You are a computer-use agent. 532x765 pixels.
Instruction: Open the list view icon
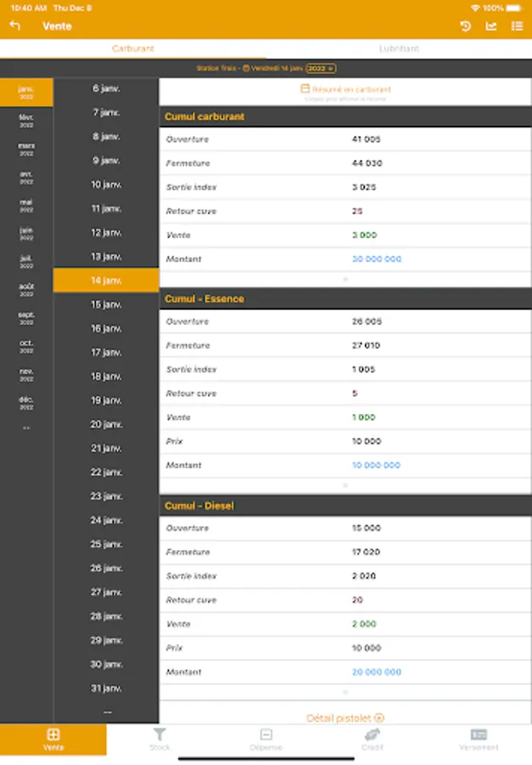(517, 26)
